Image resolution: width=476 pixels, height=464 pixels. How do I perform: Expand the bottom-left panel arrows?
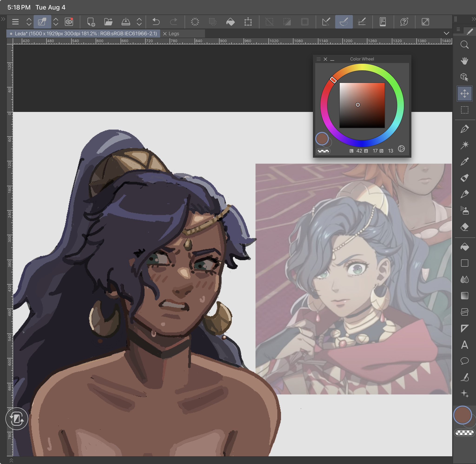click(11, 460)
